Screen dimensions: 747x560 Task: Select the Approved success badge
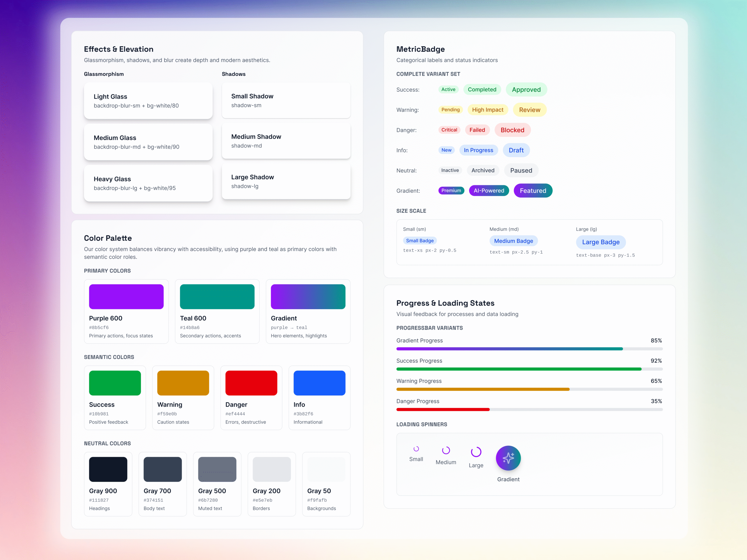(526, 90)
